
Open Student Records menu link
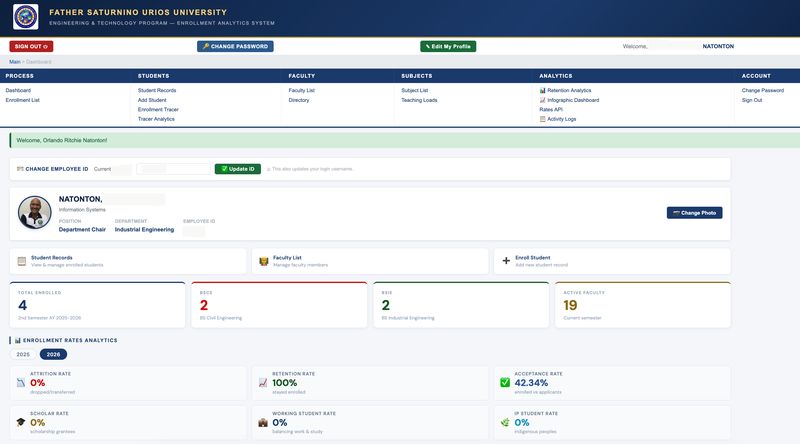tap(157, 90)
